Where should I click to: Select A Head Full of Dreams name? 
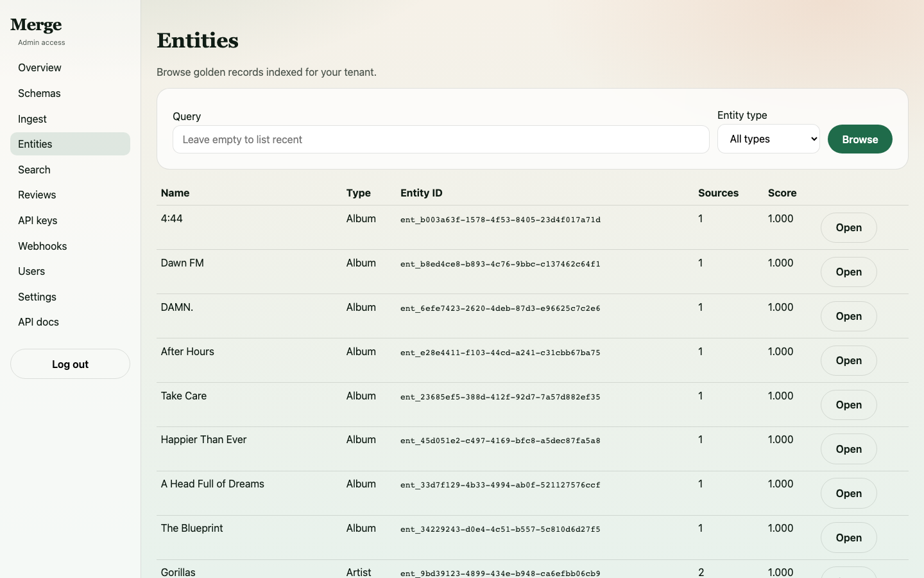[212, 484]
